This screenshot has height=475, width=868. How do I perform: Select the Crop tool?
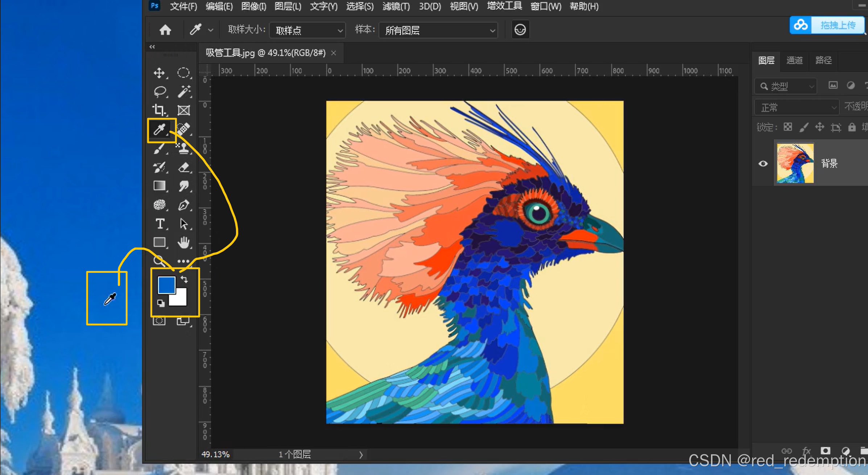point(159,110)
